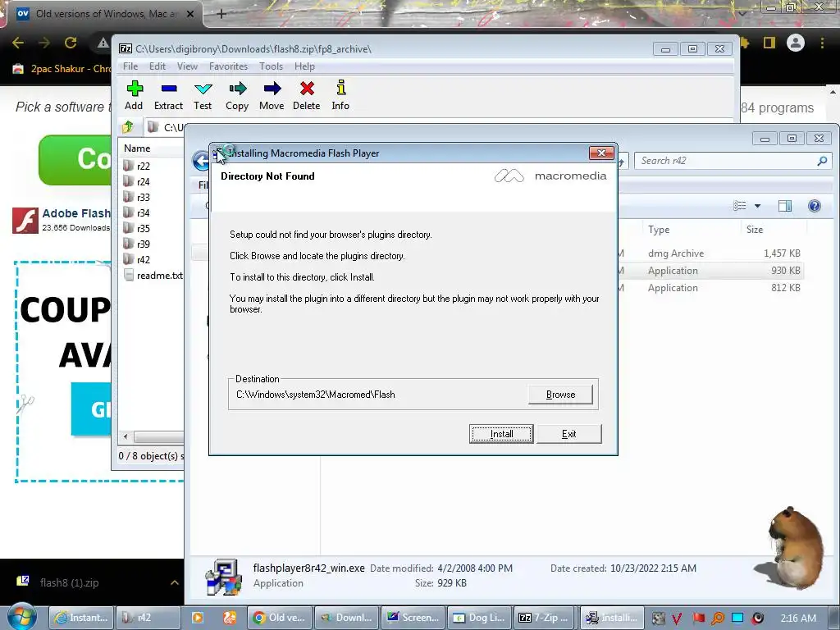This screenshot has width=840, height=630.
Task: Click the red Delete icon in 7-Zip
Action: click(307, 89)
